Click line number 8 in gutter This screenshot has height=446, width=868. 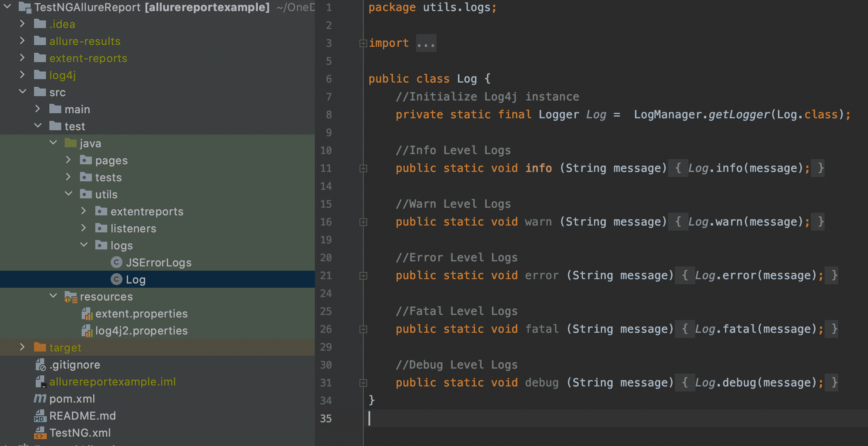pyautogui.click(x=329, y=114)
